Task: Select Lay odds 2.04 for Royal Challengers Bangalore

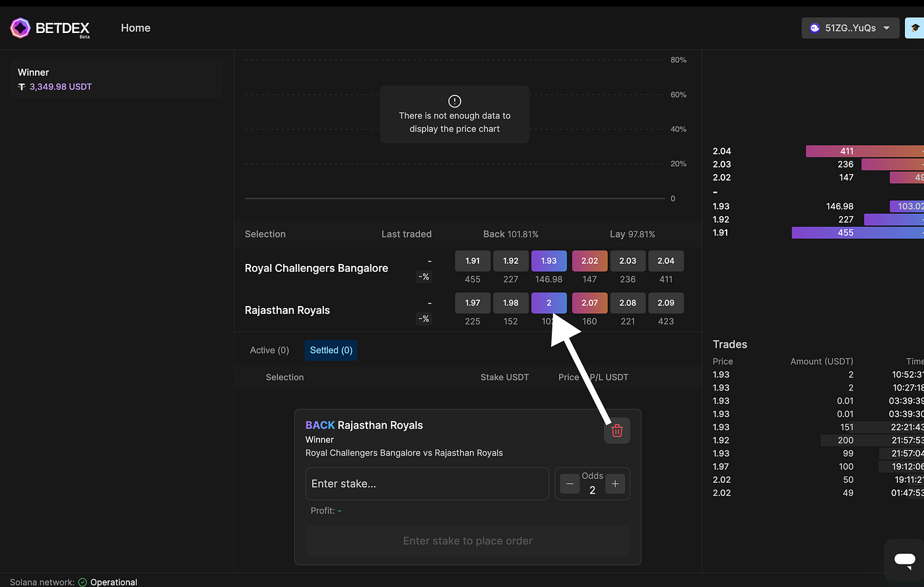Action: click(666, 261)
